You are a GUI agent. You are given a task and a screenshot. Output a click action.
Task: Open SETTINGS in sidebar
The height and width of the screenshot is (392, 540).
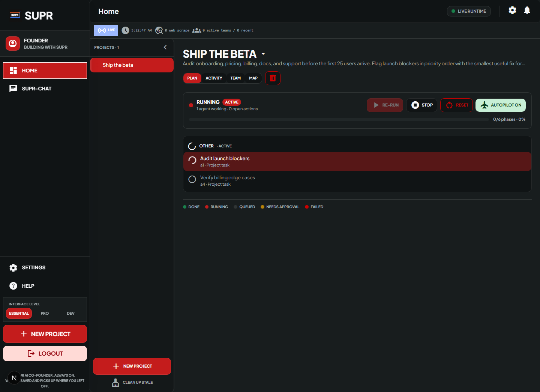(45, 267)
